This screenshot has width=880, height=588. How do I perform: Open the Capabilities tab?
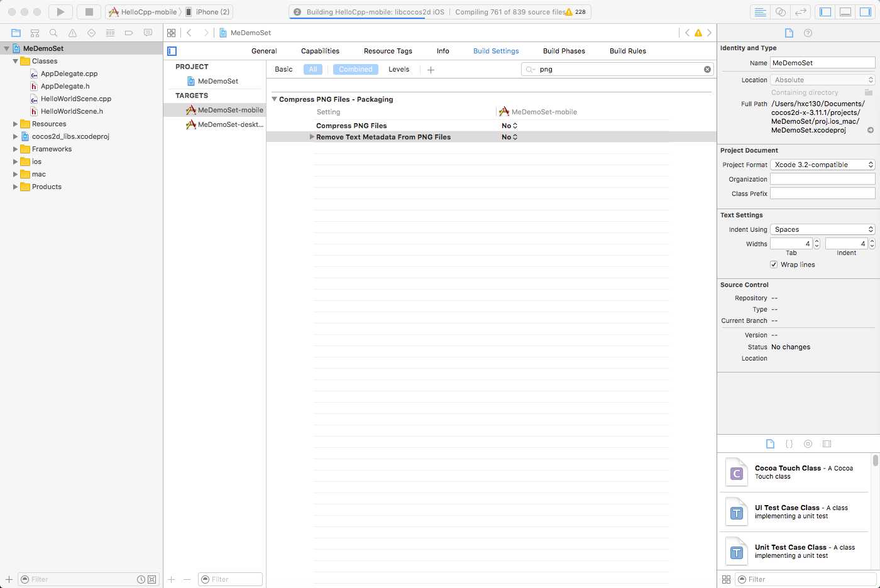click(x=320, y=51)
